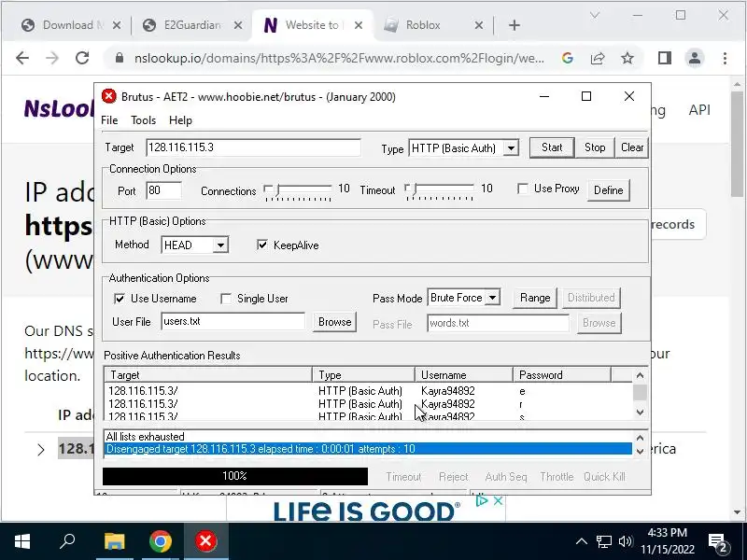The height and width of the screenshot is (560, 747).
Task: Click the Username column header
Action: (x=464, y=375)
